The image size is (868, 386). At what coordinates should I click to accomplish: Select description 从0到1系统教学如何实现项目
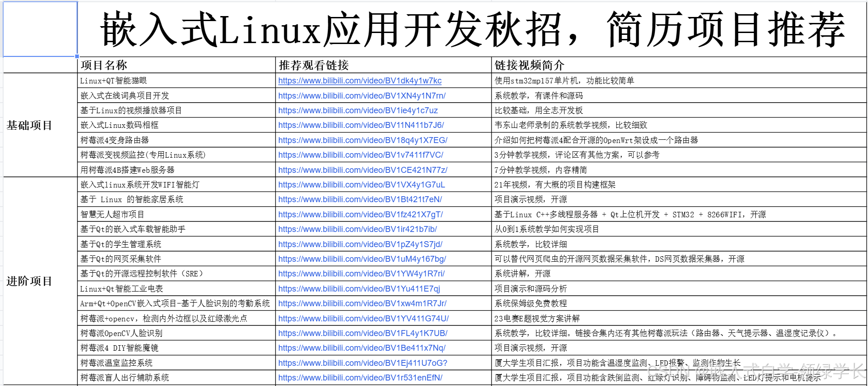click(x=679, y=229)
